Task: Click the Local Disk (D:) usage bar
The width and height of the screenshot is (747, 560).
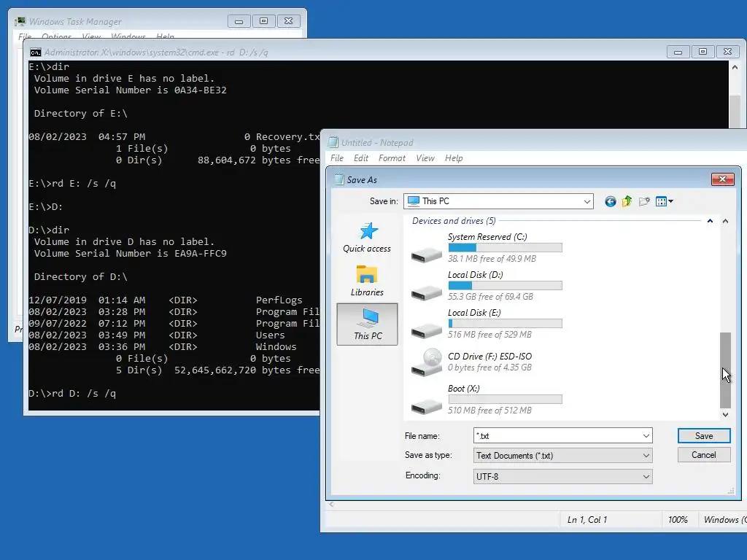Action: pos(505,285)
